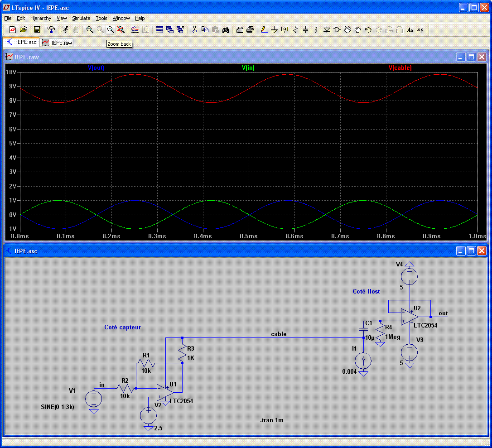This screenshot has width=492, height=448.
Task: Open the Control Panel hammer icon
Action: [51, 30]
